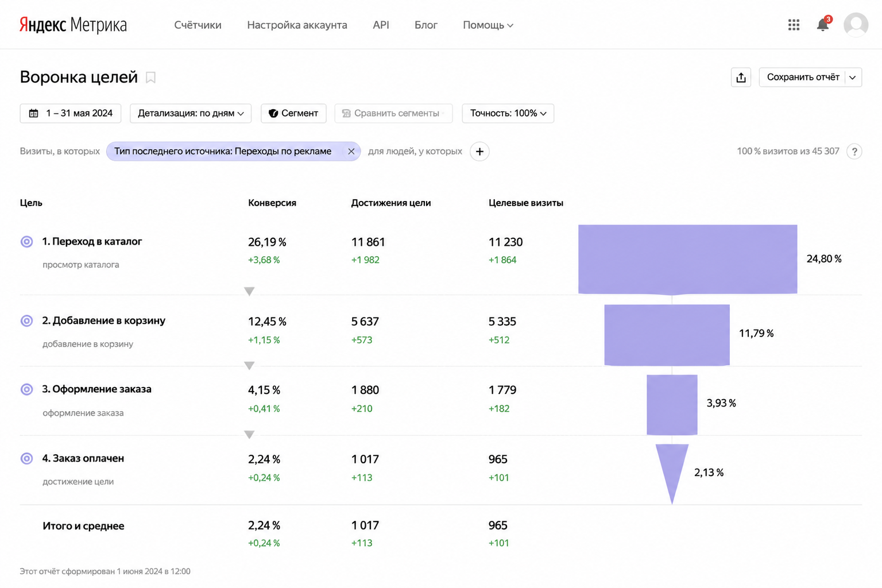Open notifications bell icon
The width and height of the screenshot is (882, 588).
tap(823, 24)
